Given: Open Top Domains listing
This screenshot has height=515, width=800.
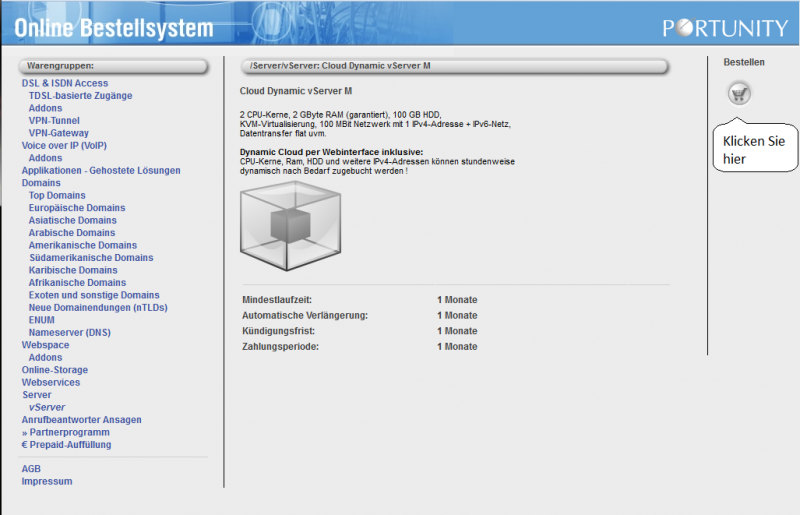Looking at the screenshot, I should point(57,195).
